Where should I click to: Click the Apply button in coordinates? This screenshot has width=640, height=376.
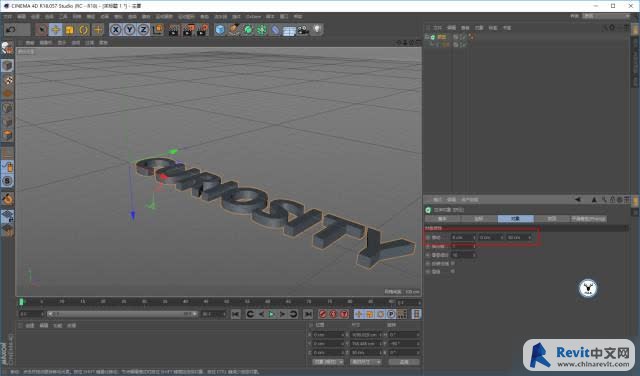(404, 362)
